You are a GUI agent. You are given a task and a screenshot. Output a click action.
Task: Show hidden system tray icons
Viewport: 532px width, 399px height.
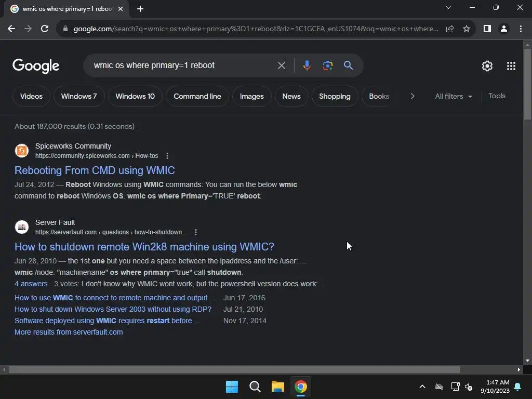(422, 387)
